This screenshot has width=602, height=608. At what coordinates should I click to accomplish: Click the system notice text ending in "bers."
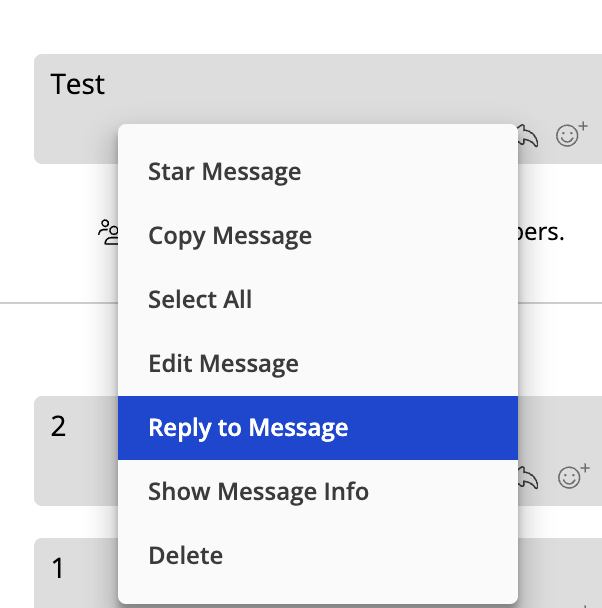541,232
